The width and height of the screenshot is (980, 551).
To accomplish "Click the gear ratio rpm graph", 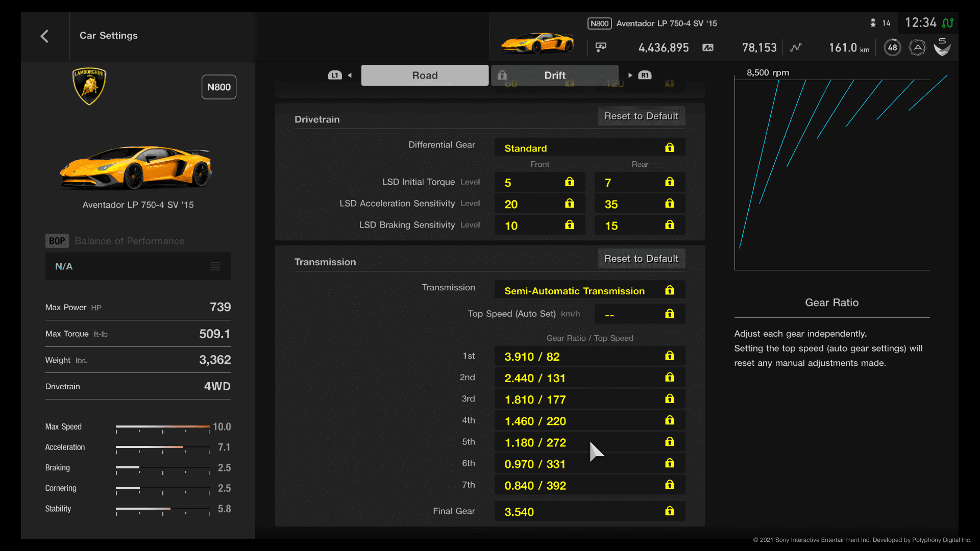I will (x=832, y=173).
